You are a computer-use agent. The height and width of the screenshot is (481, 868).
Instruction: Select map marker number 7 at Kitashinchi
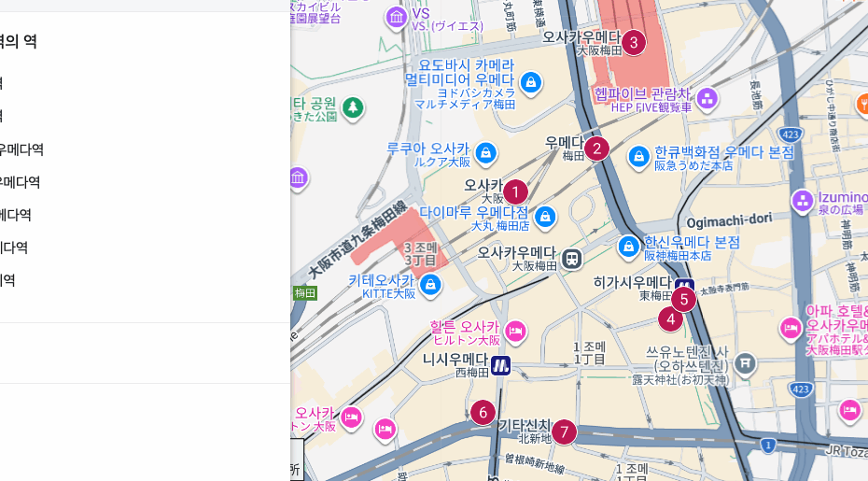point(564,432)
